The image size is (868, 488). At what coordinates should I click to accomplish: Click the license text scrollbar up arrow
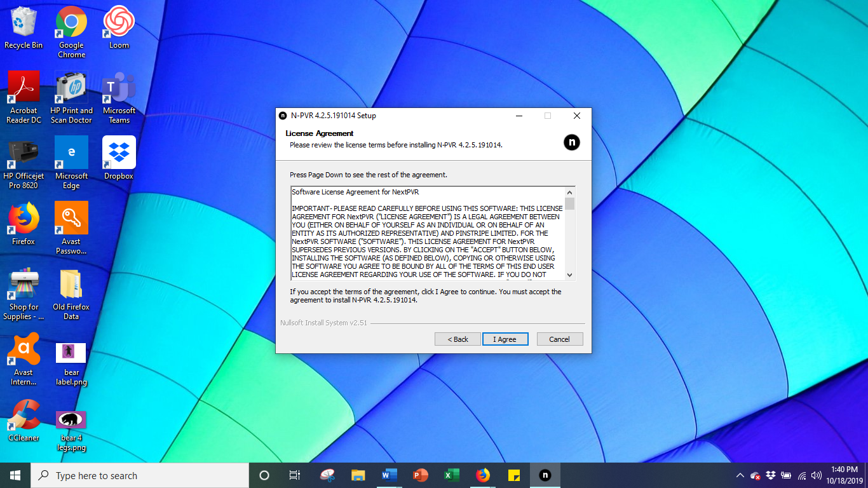click(570, 193)
